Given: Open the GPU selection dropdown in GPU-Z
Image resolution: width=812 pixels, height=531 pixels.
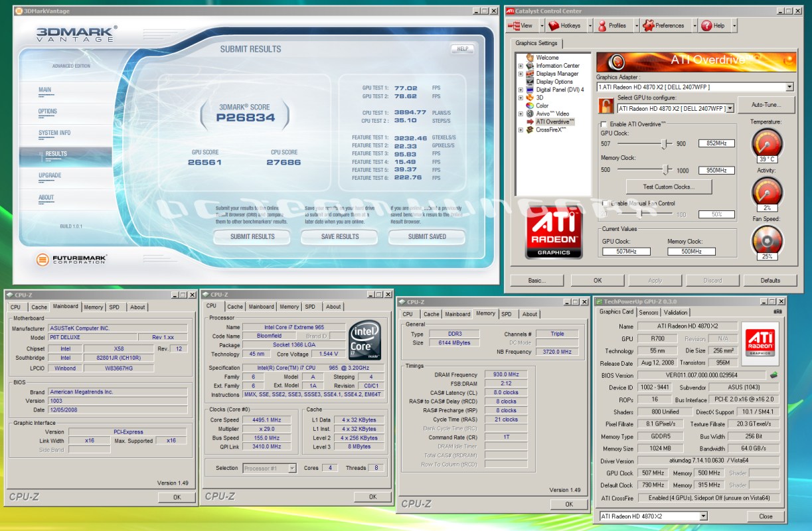Looking at the screenshot, I should coord(703,516).
